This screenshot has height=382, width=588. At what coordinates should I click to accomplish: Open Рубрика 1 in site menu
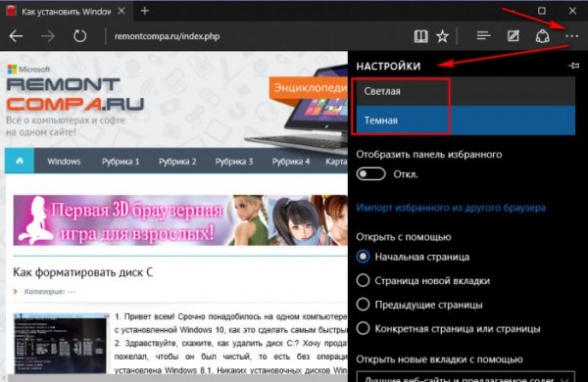[x=121, y=162]
